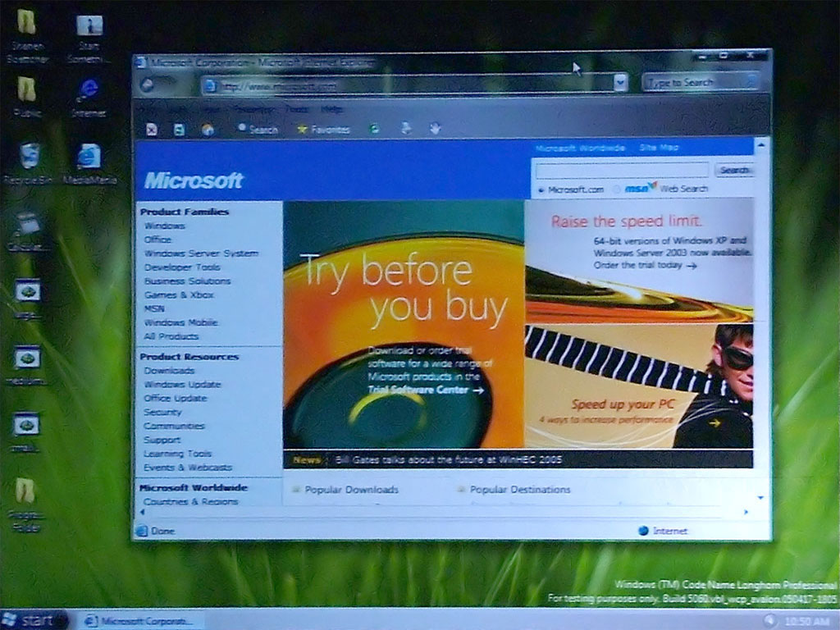Open the Edit menu
Viewport: 840px width, 630px height.
coord(177,109)
